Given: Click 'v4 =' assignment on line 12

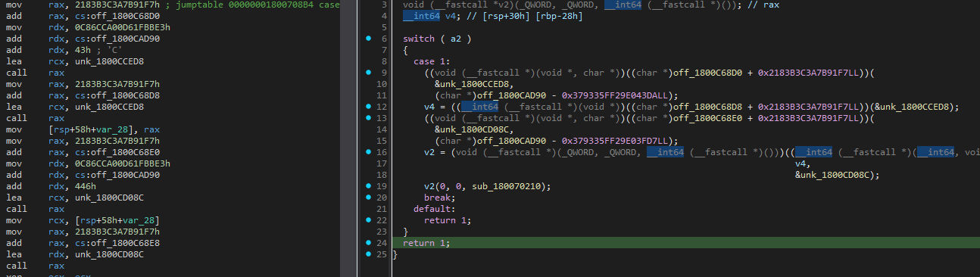Looking at the screenshot, I should pos(435,107).
